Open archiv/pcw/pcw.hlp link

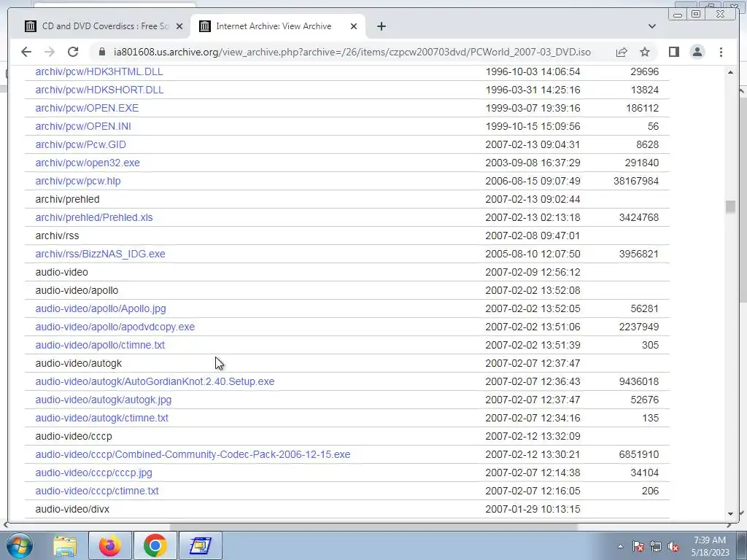(x=78, y=181)
